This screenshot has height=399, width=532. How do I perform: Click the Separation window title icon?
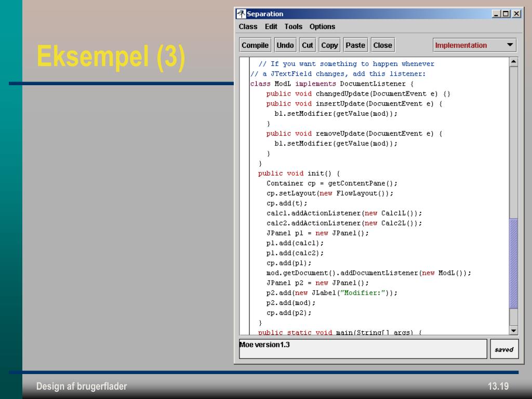pyautogui.click(x=241, y=14)
